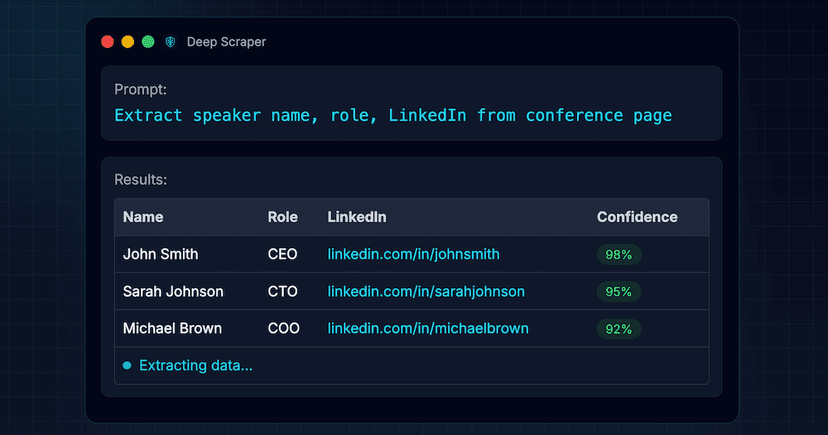Viewport: 828px width, 435px height.
Task: Click the Confidence column header
Action: click(637, 217)
